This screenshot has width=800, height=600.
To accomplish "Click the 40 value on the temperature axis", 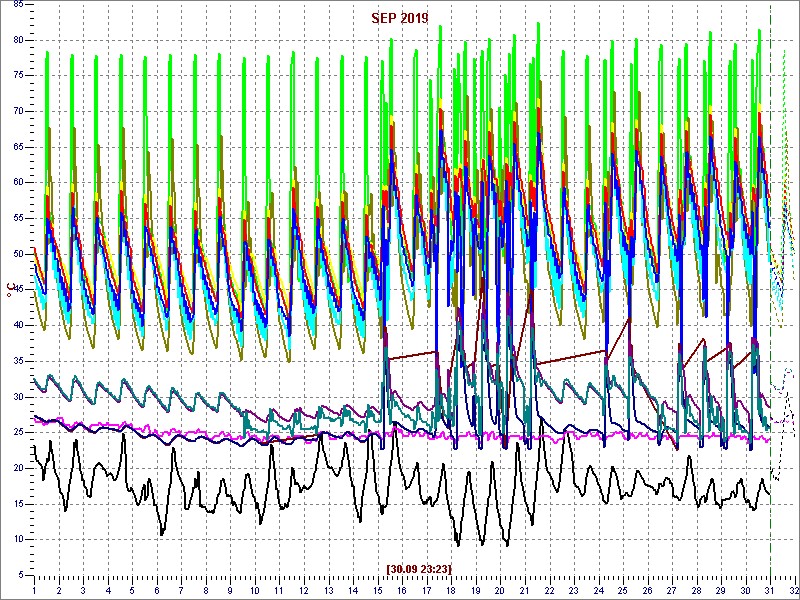I will coord(17,326).
